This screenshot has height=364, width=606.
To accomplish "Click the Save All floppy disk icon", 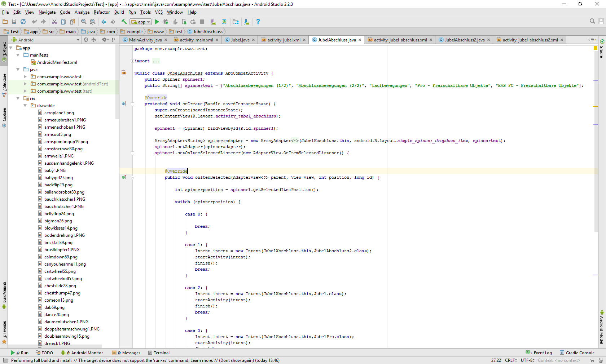I will click(14, 22).
